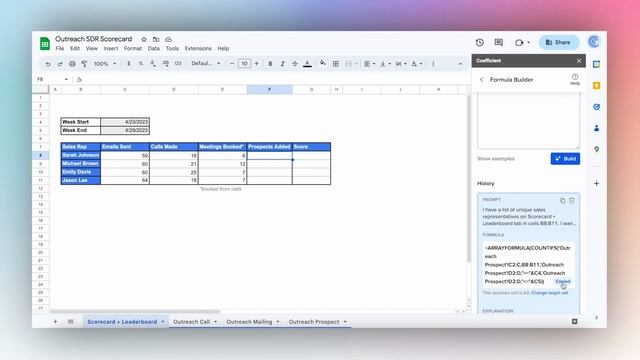
Task: Collapse the toolbar with the caret
Action: point(460,64)
